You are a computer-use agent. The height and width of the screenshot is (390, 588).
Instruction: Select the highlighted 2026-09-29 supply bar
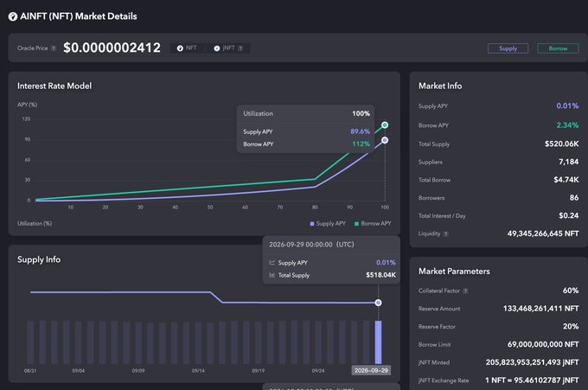coord(379,342)
